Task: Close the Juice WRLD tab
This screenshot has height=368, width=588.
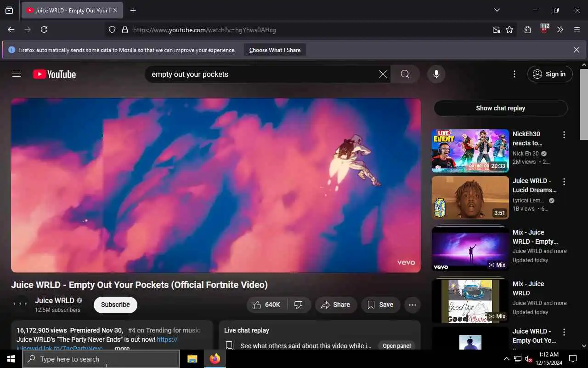Action: coord(115,10)
